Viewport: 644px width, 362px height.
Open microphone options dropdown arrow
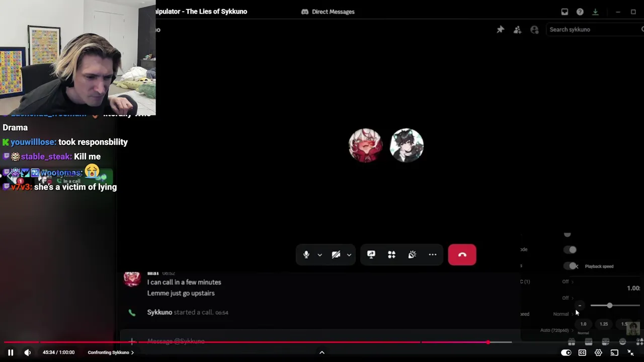point(319,255)
